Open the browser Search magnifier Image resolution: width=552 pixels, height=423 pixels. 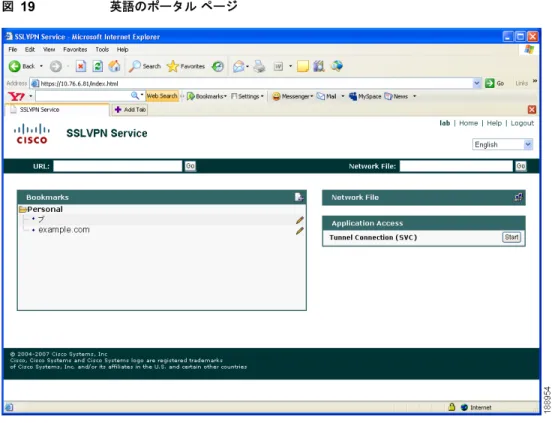pyautogui.click(x=145, y=66)
